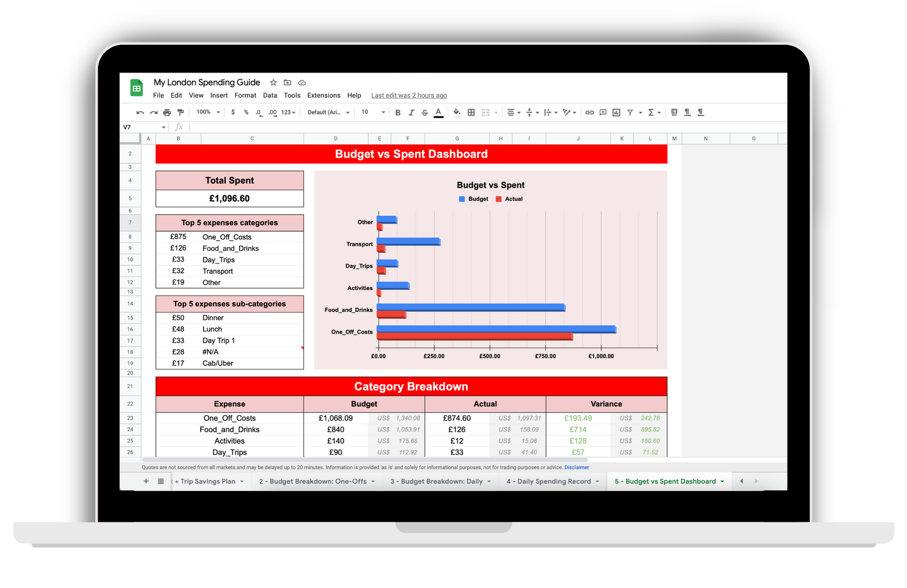Star the My London Spending Guide document
Image resolution: width=907 pixels, height=588 pixels.
273,83
